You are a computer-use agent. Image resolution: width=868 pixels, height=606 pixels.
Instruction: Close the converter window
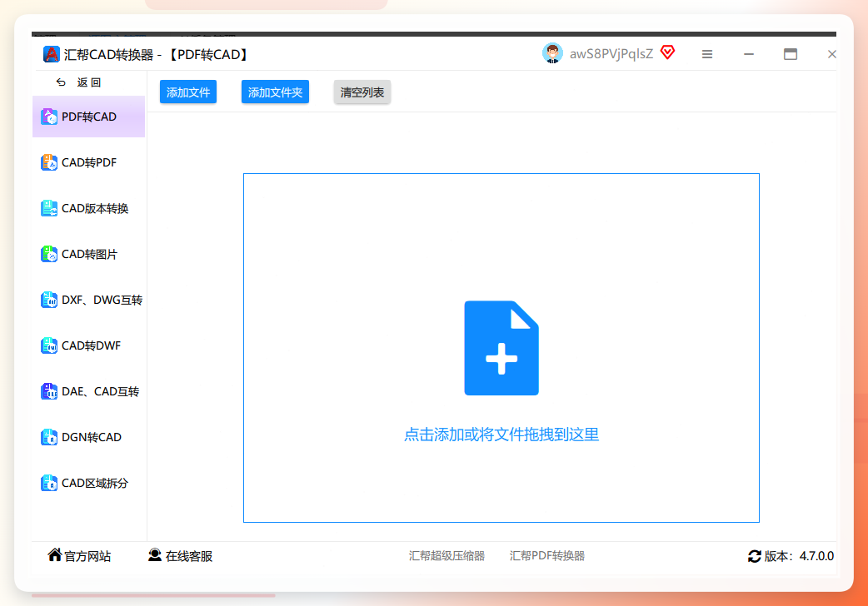[831, 54]
